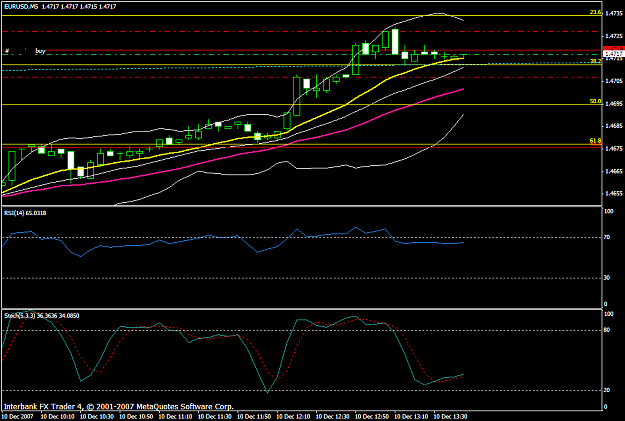Click the RSI(14) 65.0318 indicator label
Image resolution: width=625 pixels, height=421 pixels.
(25, 213)
